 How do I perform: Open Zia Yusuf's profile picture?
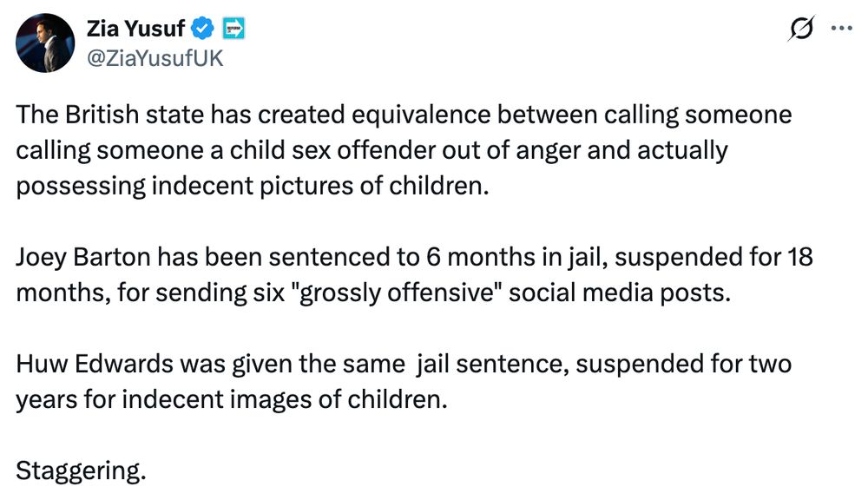tap(45, 43)
